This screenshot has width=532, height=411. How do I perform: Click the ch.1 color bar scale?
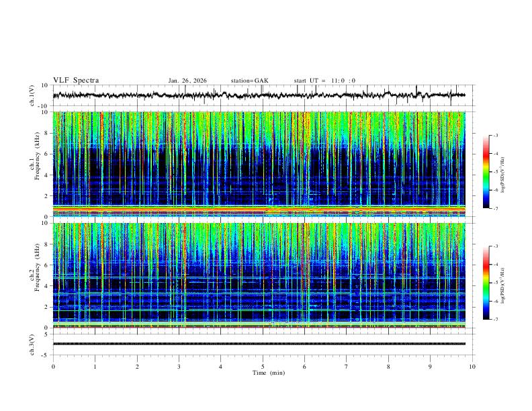(x=486, y=172)
